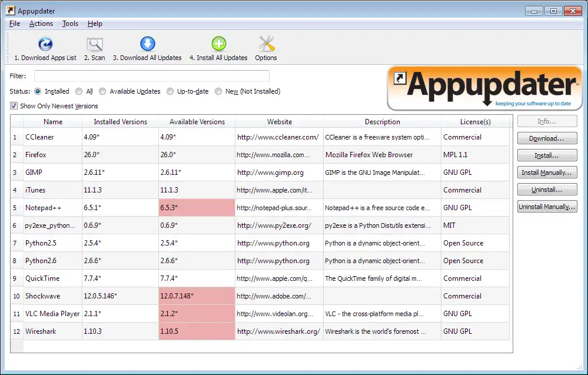Click the Appupdater icon in the title bar
The image size is (588, 375).
[11, 11]
